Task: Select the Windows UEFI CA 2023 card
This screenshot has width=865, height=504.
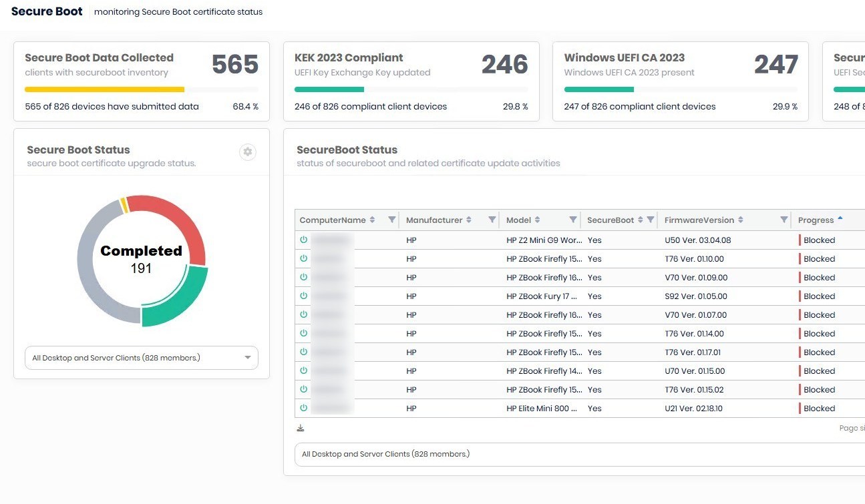Action: click(x=680, y=81)
